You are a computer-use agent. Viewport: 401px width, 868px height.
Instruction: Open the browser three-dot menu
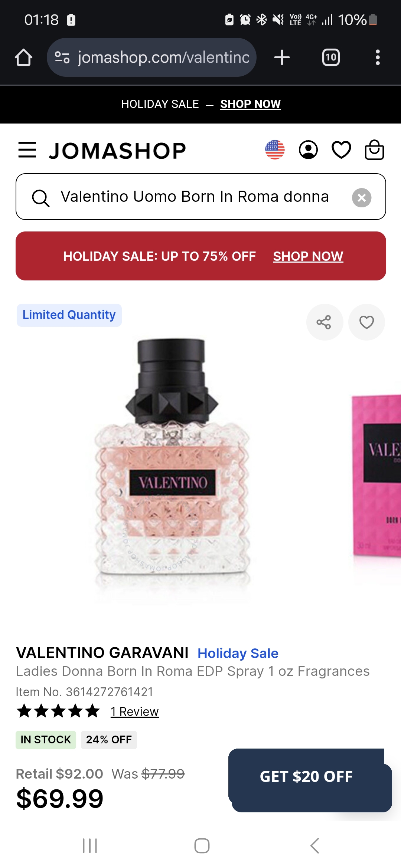coord(378,57)
